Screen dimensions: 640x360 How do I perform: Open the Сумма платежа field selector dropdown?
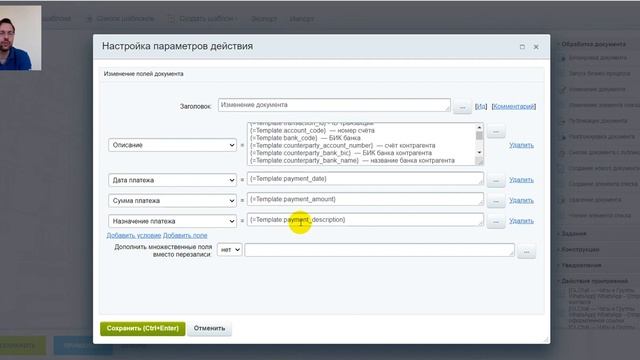coord(172,200)
